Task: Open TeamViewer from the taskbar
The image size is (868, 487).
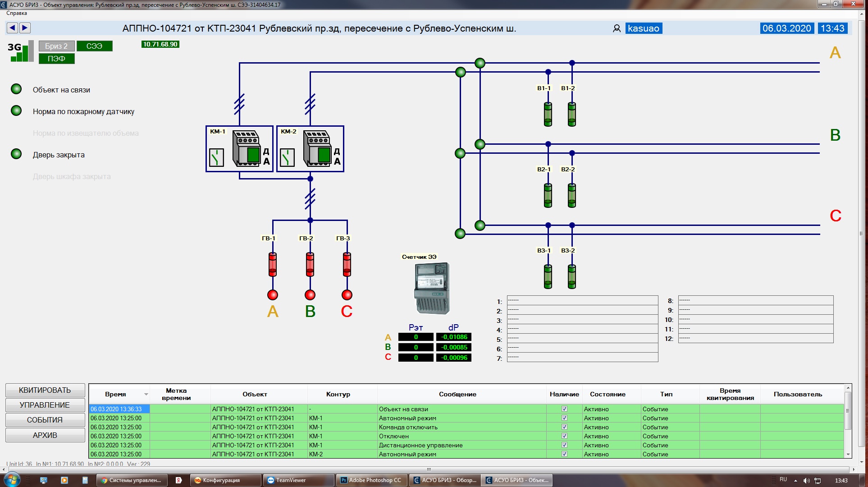Action: 299,480
